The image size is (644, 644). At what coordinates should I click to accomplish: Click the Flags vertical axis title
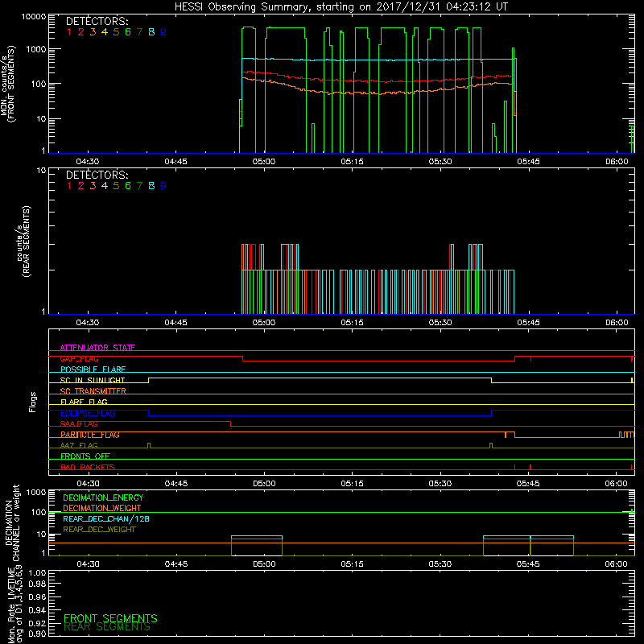tap(33, 402)
